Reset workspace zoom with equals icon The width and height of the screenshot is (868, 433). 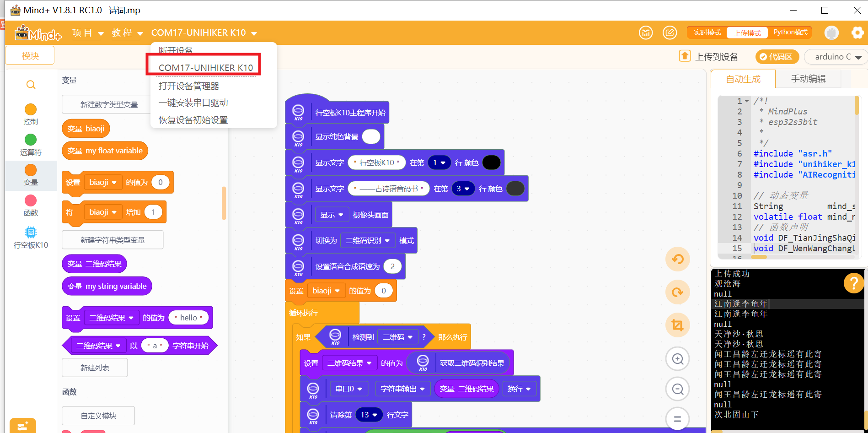677,419
